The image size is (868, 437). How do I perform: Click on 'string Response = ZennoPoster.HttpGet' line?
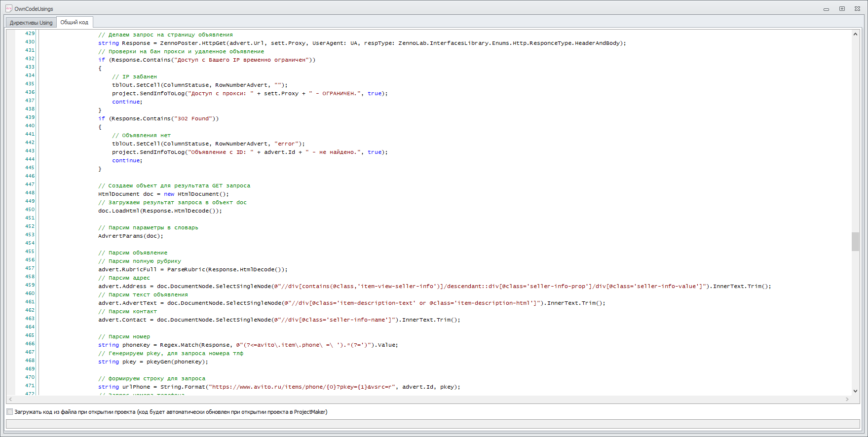pyautogui.click(x=362, y=43)
